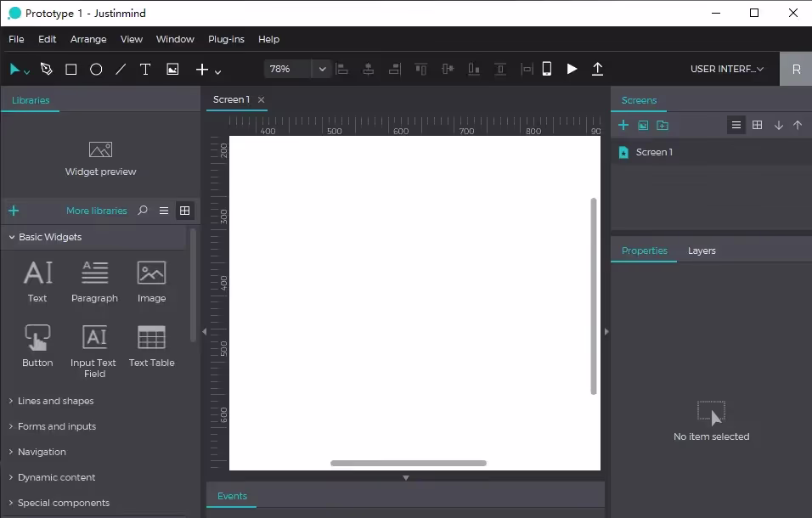Click the More libraries link
The image size is (812, 518).
(97, 211)
